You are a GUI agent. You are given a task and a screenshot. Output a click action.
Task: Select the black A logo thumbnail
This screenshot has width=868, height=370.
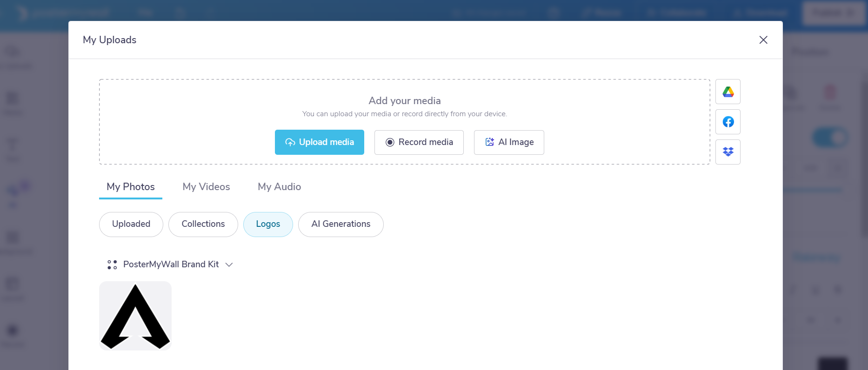click(135, 316)
